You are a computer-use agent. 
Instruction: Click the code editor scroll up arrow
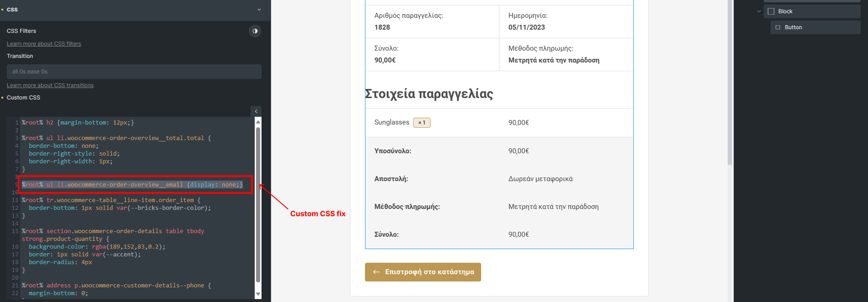pos(258,122)
